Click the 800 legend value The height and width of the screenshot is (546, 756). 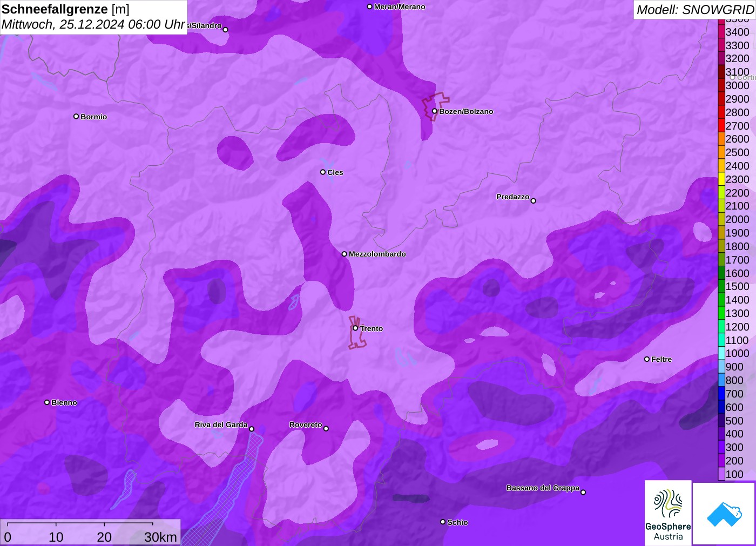[734, 380]
